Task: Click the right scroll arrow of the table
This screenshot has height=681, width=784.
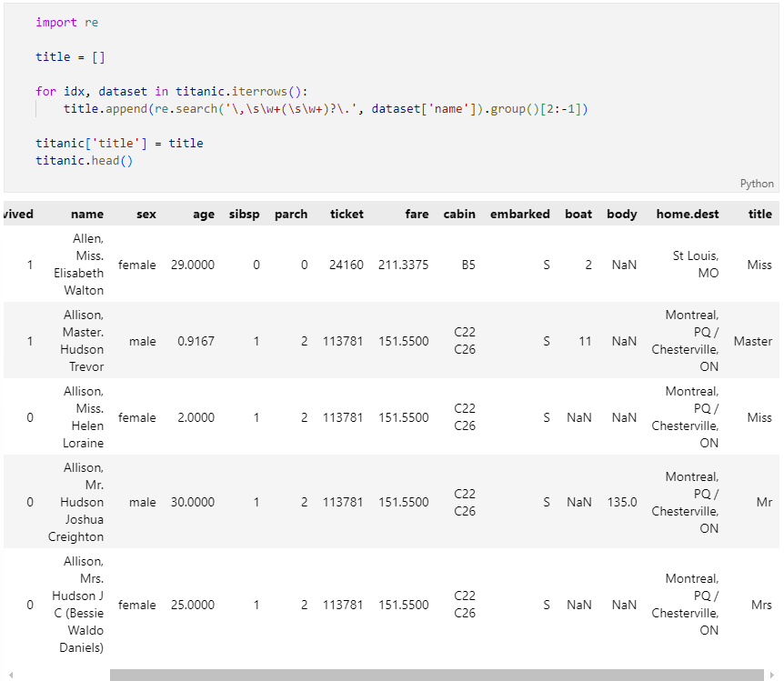Action: (774, 675)
